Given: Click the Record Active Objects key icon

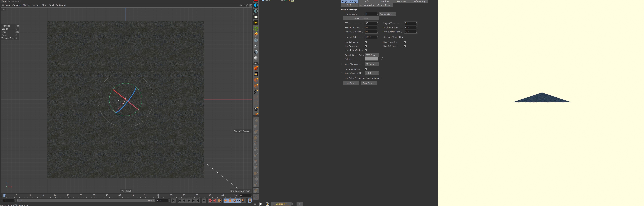Looking at the screenshot, I should (x=210, y=200).
